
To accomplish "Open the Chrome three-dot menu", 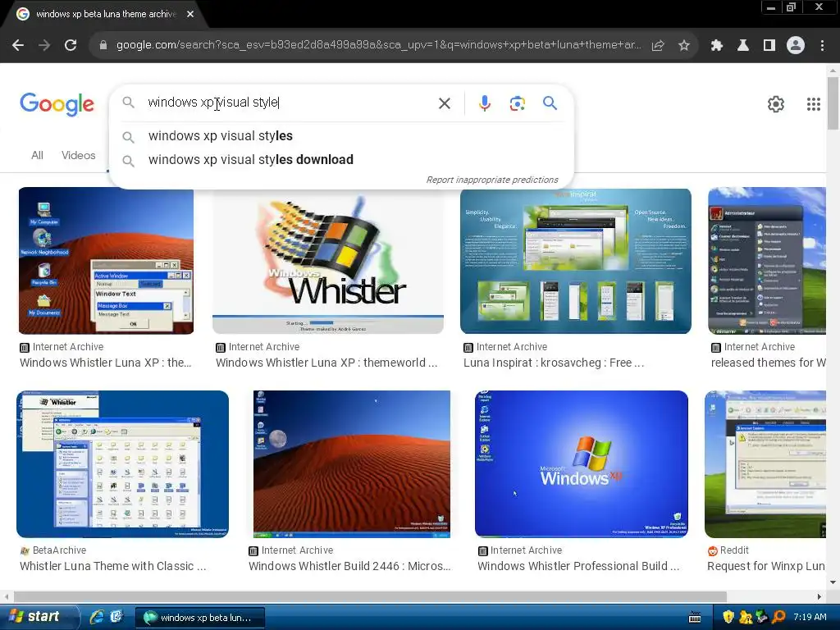I will (x=822, y=46).
